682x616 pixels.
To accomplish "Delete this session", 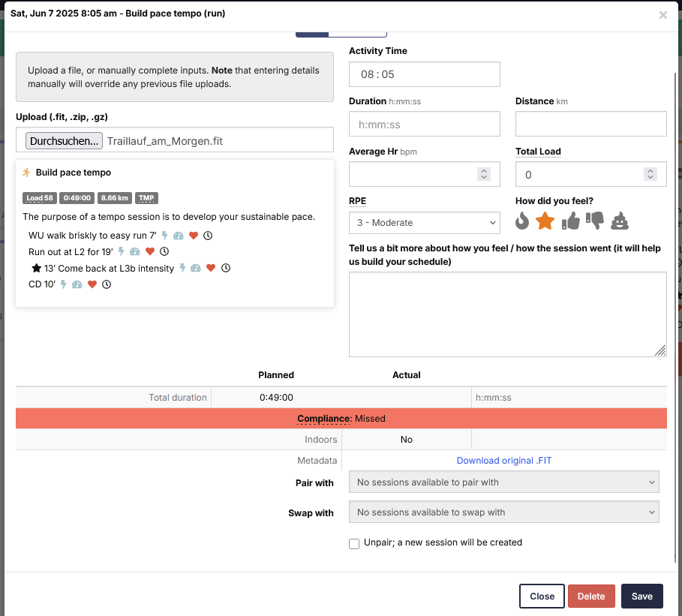I will pyautogui.click(x=591, y=596).
